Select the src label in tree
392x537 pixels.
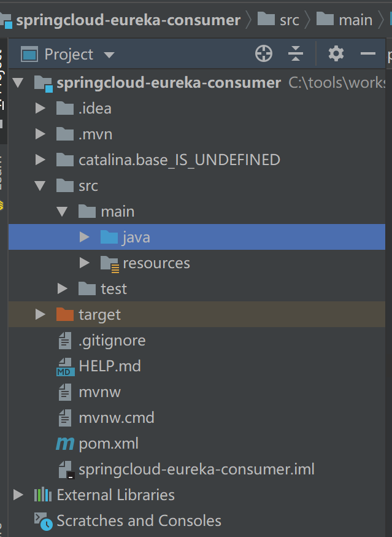click(88, 186)
